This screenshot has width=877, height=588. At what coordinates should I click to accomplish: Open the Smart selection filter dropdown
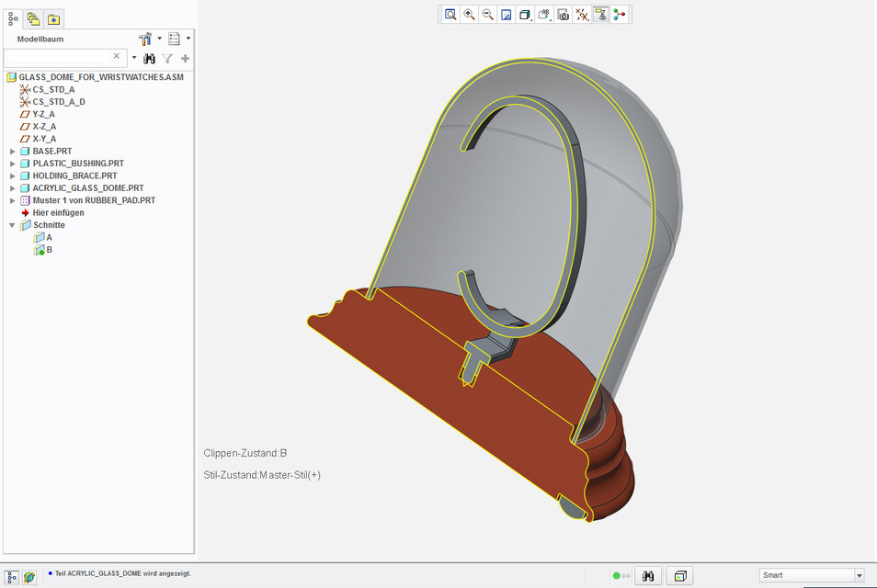[x=860, y=576]
